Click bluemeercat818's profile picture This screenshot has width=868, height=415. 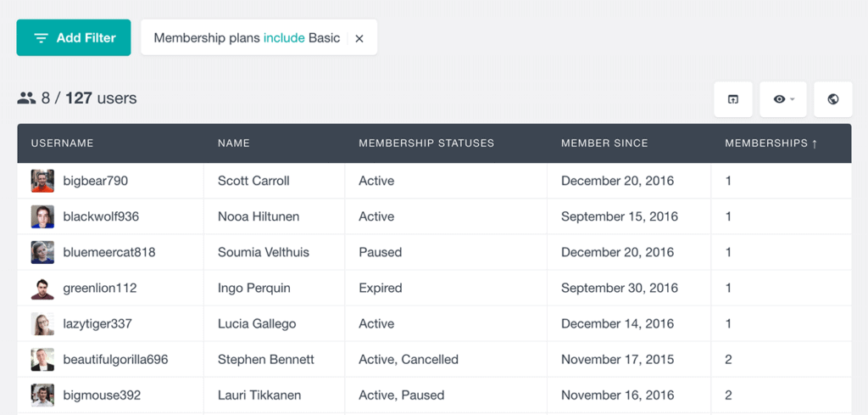42,252
